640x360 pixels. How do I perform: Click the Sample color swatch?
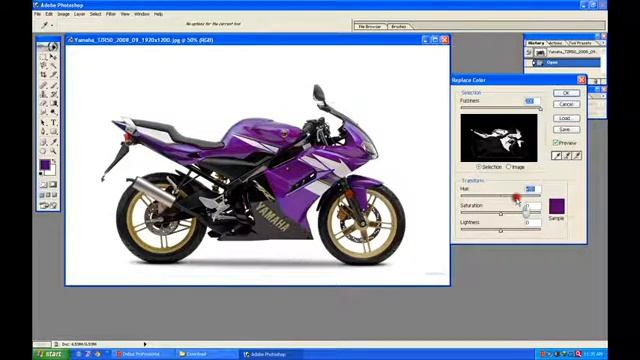(557, 206)
